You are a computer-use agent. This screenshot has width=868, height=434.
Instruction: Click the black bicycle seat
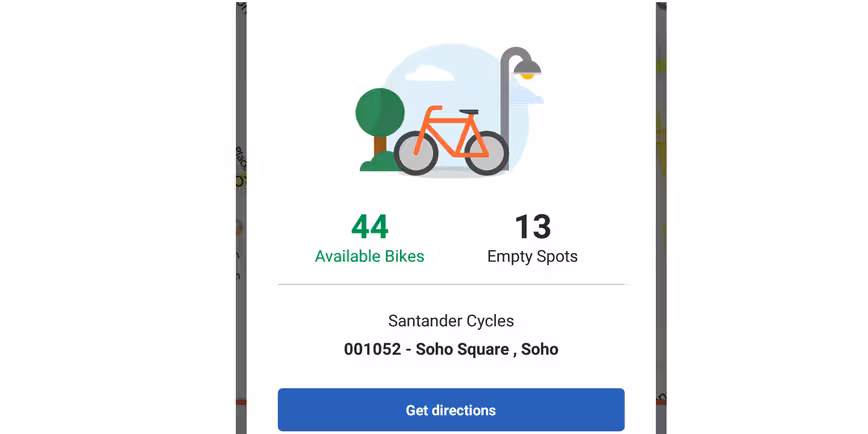click(x=468, y=112)
